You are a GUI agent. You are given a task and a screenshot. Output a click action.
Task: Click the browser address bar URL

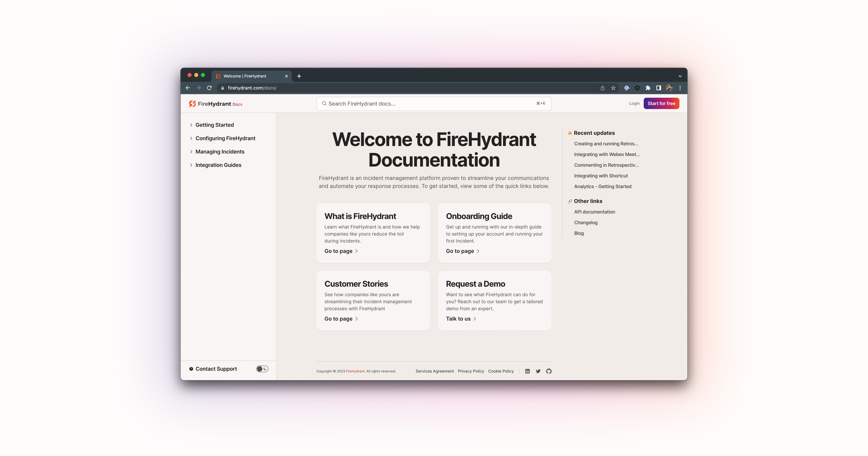click(252, 88)
